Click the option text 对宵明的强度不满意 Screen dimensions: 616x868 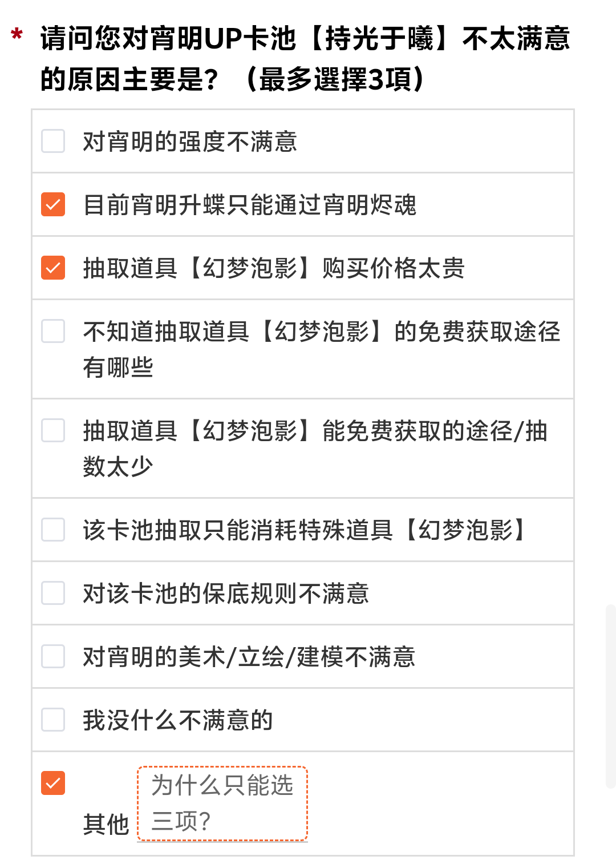click(x=190, y=142)
